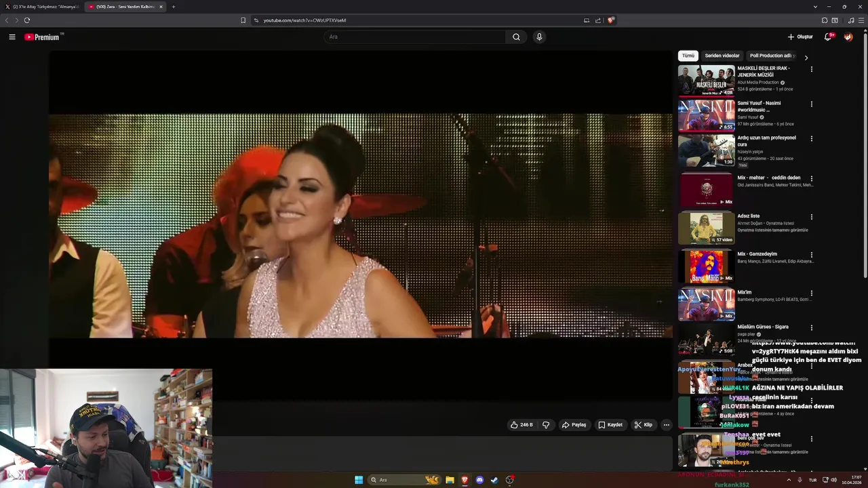Open the Windows Start menu

click(359, 480)
